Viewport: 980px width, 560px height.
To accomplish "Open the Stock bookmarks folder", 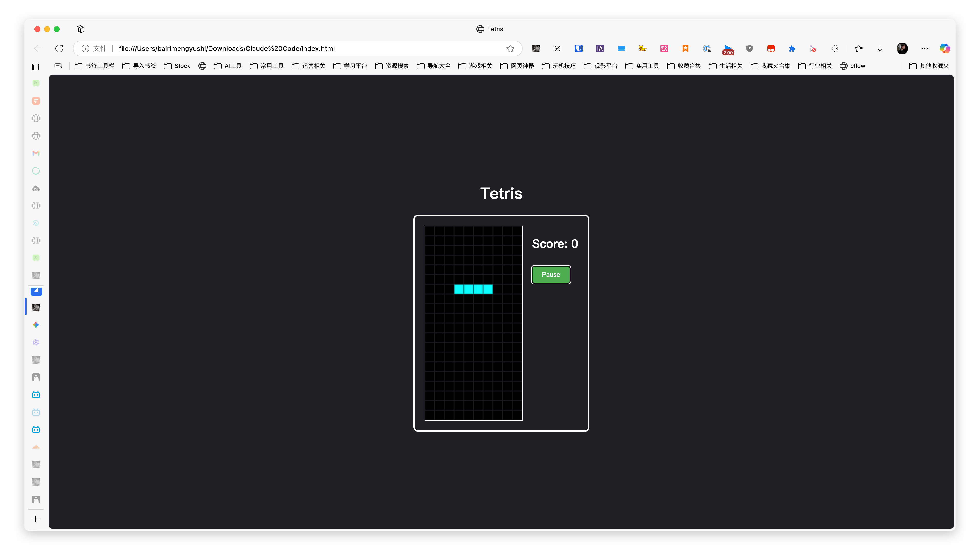I will 177,66.
